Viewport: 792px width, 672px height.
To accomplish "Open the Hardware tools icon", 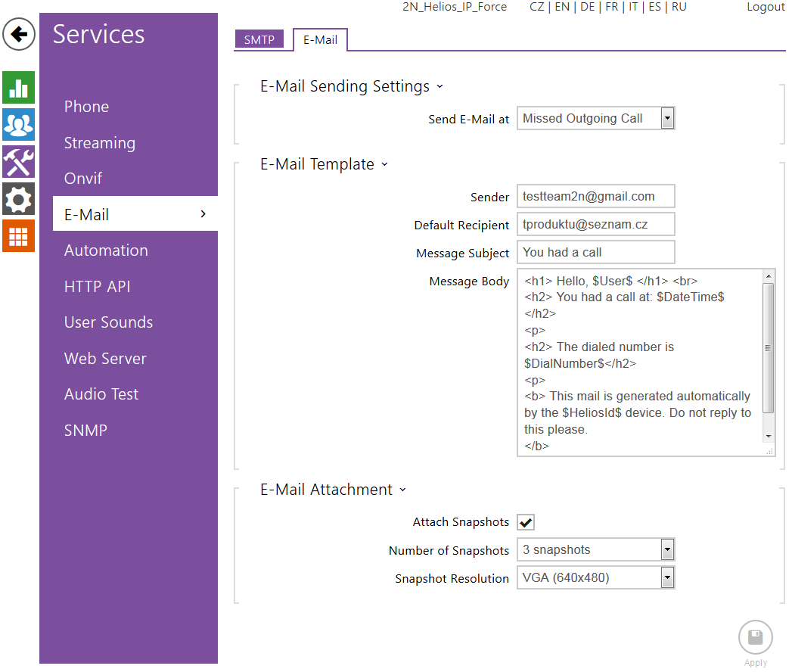I will [x=18, y=161].
